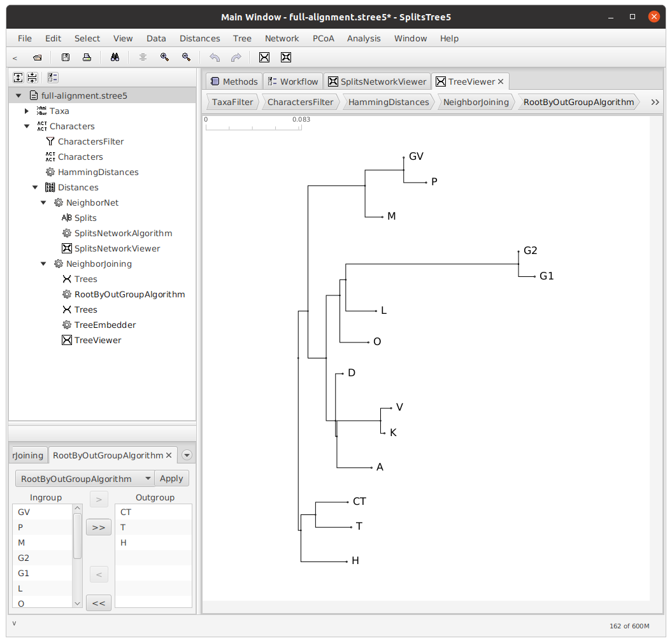672x643 pixels.
Task: Click the Apply button
Action: click(x=171, y=479)
